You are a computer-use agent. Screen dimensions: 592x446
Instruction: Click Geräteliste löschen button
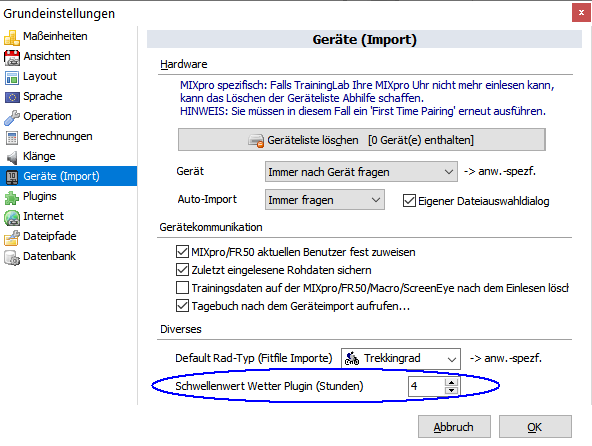pyautogui.click(x=361, y=140)
